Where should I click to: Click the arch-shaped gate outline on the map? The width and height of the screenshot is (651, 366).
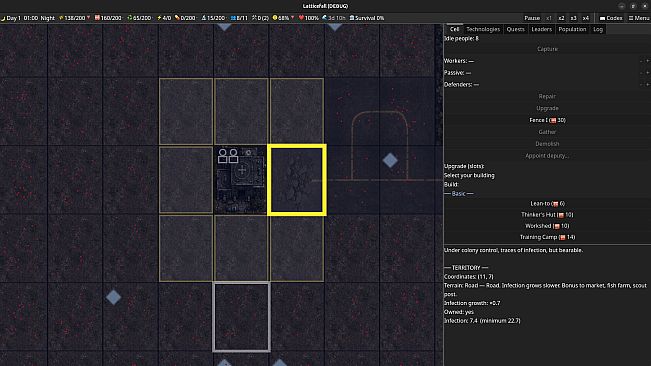tap(379, 145)
